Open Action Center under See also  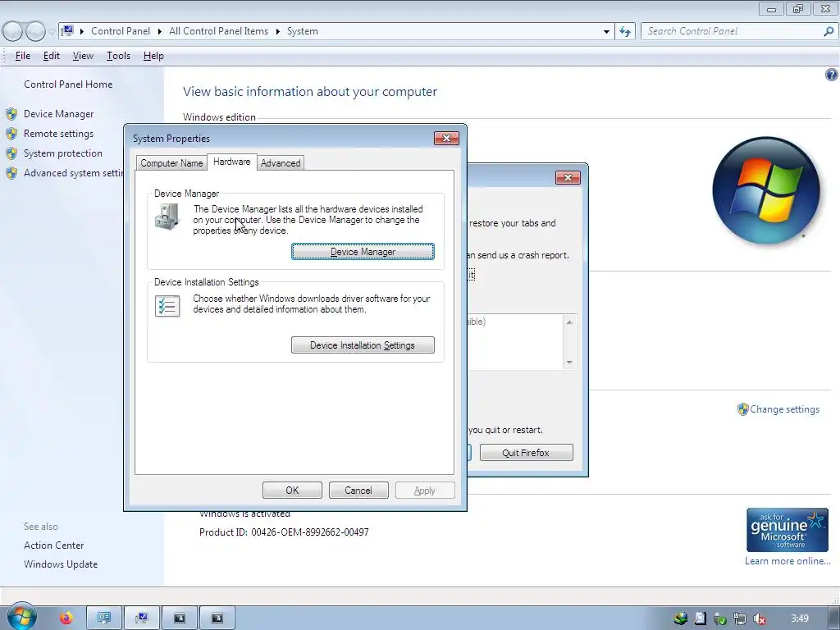53,546
